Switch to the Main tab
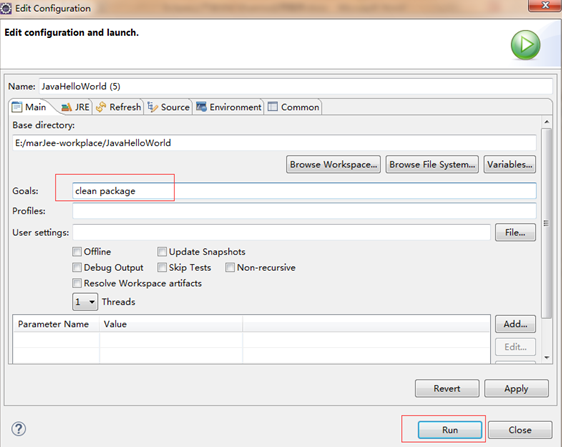 coord(29,107)
